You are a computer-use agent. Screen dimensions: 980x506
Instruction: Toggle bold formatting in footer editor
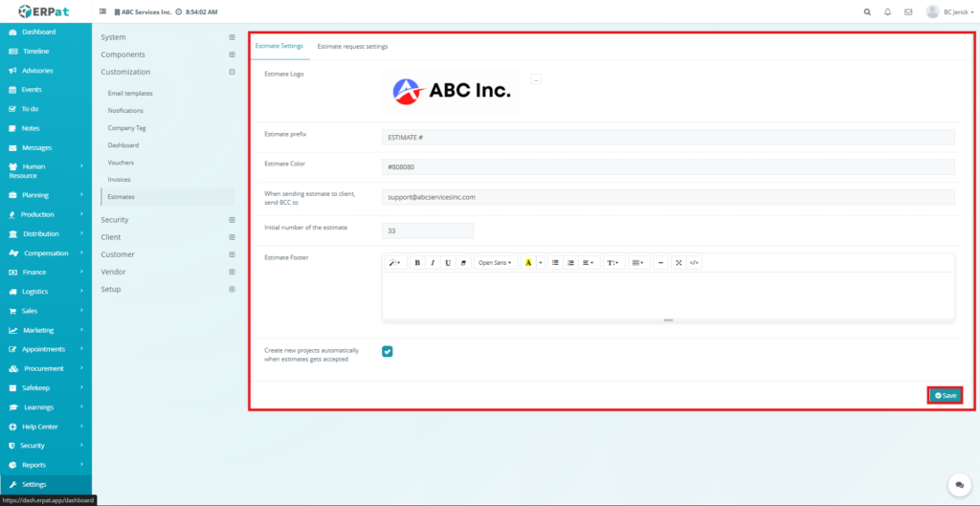(417, 262)
